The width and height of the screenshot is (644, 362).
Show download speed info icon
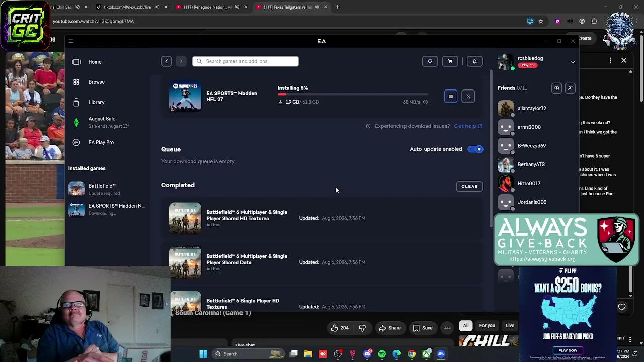click(x=425, y=102)
